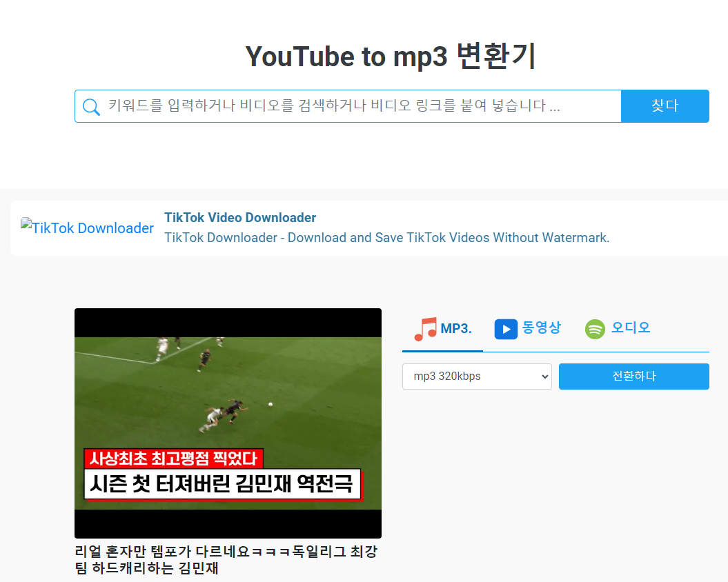Switch to the 동영상 video tab
The height and width of the screenshot is (582, 728).
point(528,329)
